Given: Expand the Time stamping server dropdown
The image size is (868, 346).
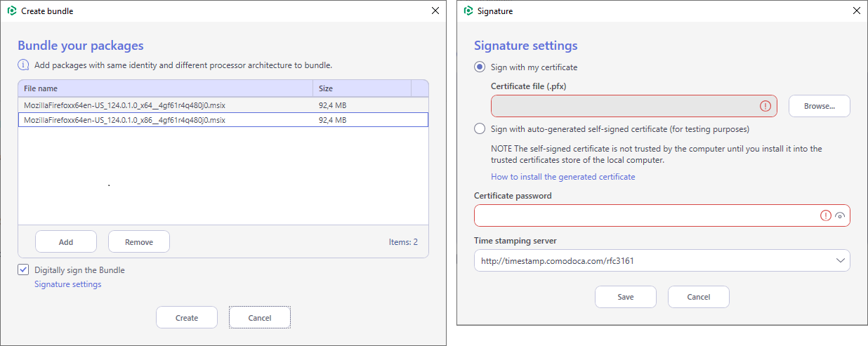Looking at the screenshot, I should click(841, 260).
